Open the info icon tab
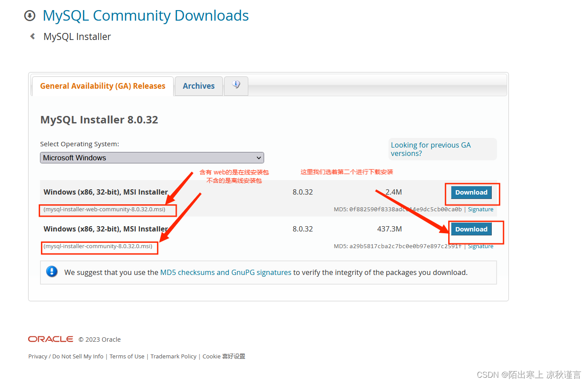Screen dimensions: 588x383 pyautogui.click(x=236, y=86)
